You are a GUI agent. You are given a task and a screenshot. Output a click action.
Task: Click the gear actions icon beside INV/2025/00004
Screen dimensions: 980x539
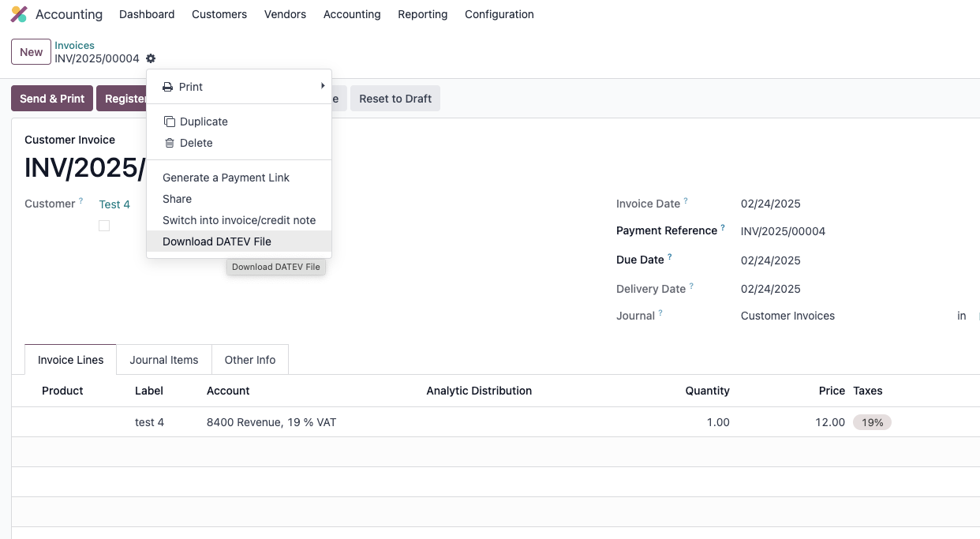151,58
